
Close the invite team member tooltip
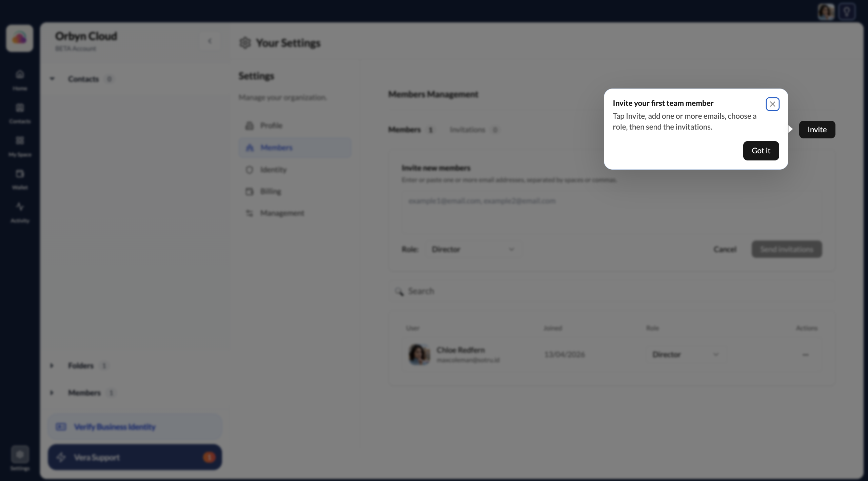pos(772,104)
